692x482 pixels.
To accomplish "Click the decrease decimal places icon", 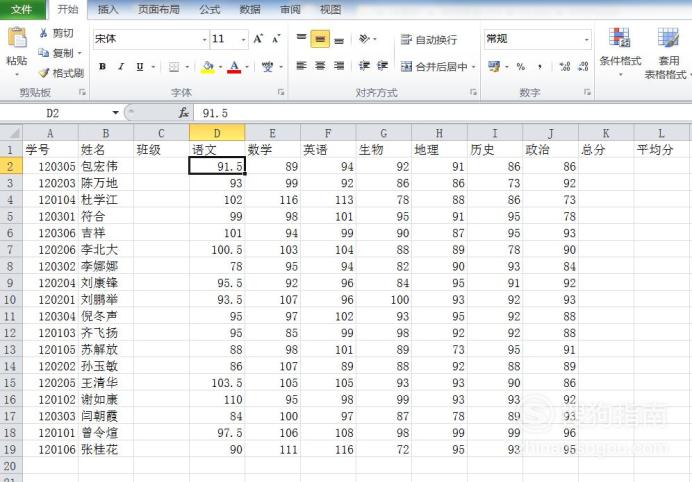I will coord(583,67).
